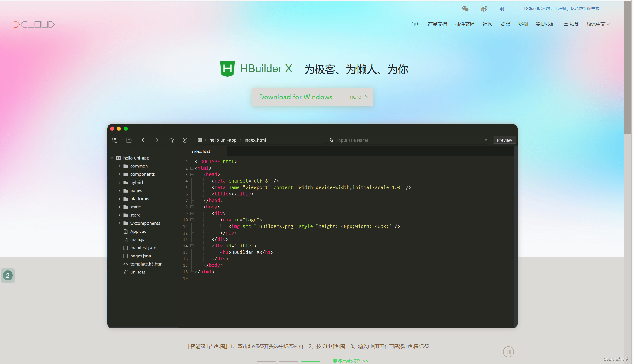Click the back navigation arrow icon
Viewport: 633px width, 364px height.
point(143,140)
